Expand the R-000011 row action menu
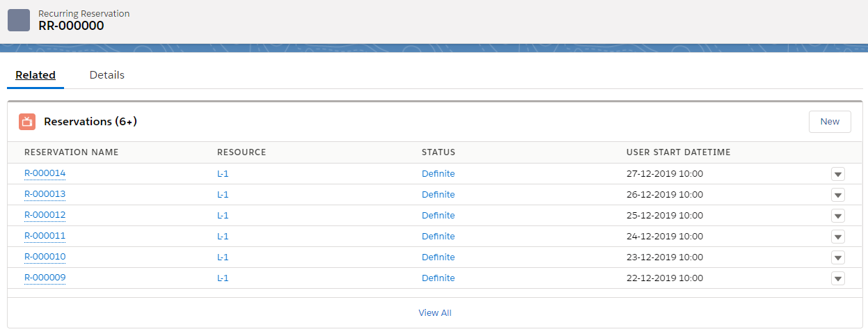868x334 pixels. tap(837, 237)
